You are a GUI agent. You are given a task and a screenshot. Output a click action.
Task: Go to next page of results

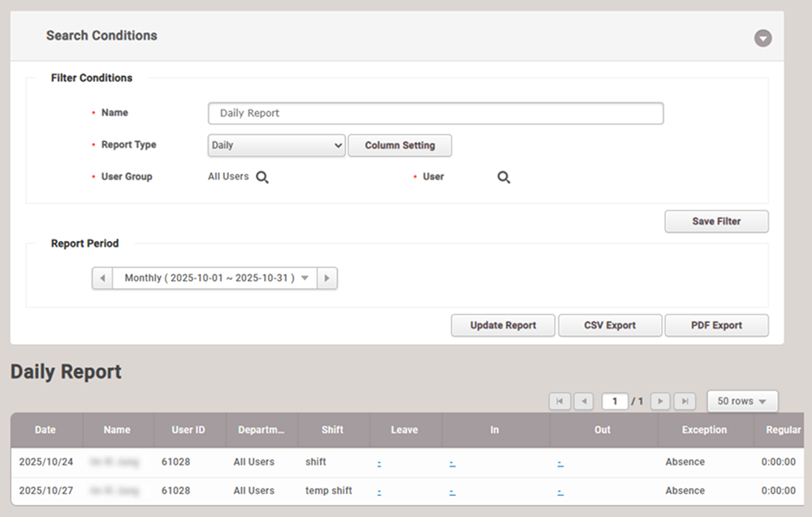click(x=660, y=401)
